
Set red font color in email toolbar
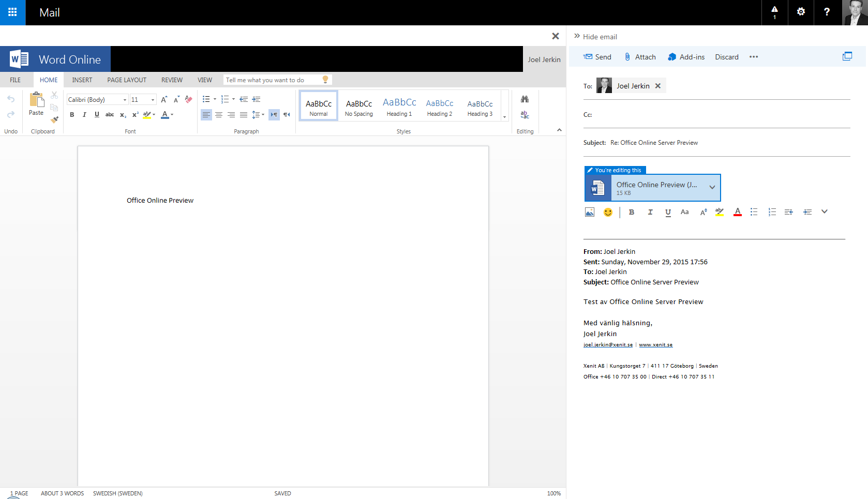click(x=738, y=212)
